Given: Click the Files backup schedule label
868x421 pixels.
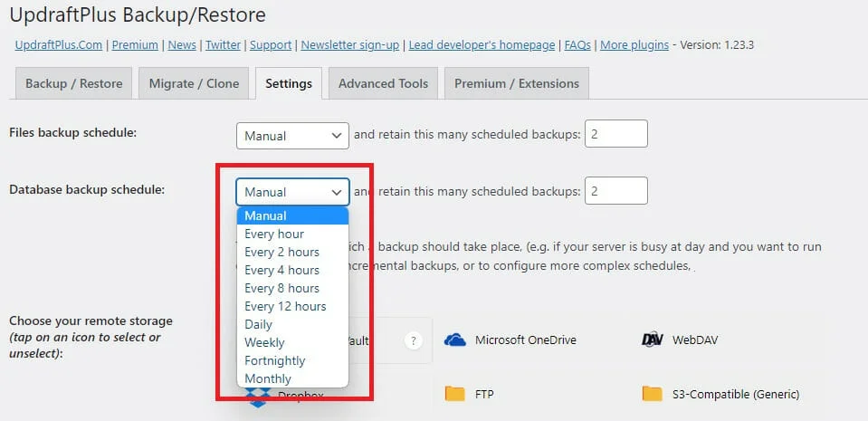Looking at the screenshot, I should (72, 132).
